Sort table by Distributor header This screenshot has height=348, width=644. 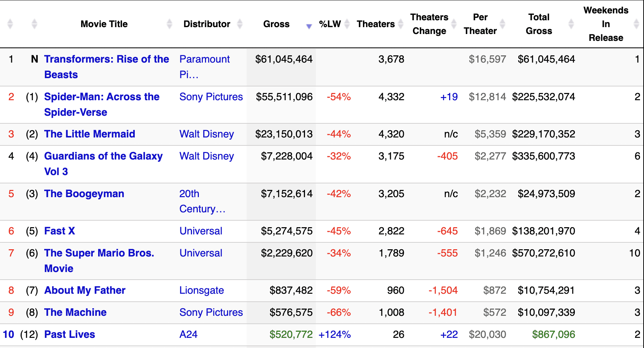pos(207,24)
